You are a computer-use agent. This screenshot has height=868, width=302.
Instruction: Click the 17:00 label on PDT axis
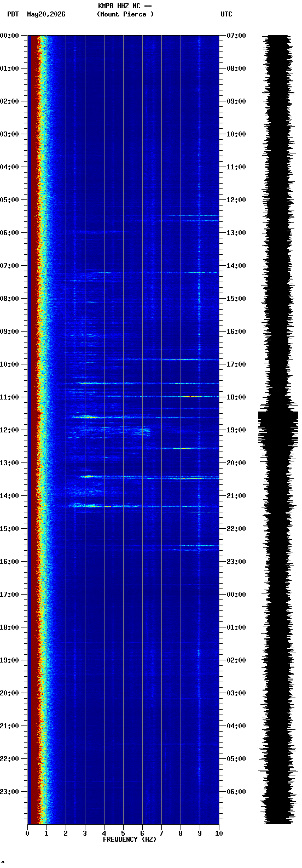tap(9, 595)
